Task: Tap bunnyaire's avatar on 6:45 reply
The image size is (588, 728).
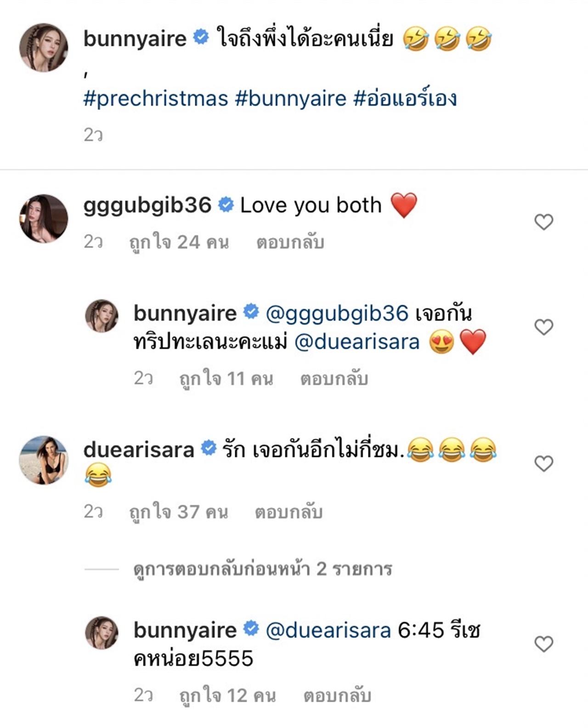Action: [x=102, y=633]
